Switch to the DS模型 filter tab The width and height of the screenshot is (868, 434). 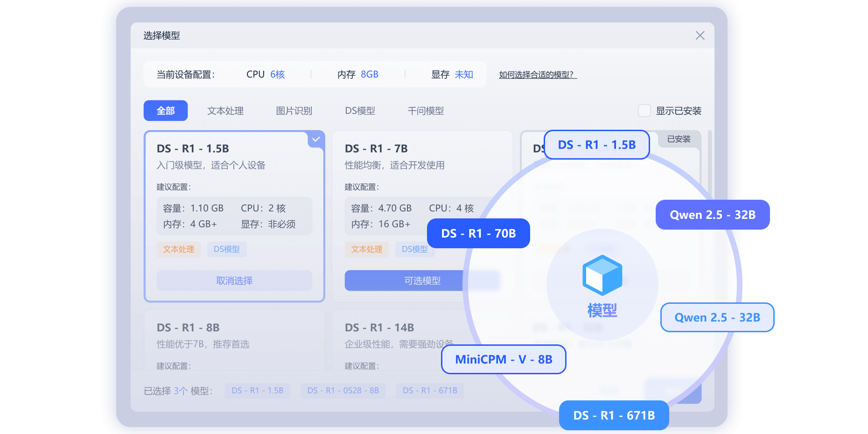click(360, 111)
